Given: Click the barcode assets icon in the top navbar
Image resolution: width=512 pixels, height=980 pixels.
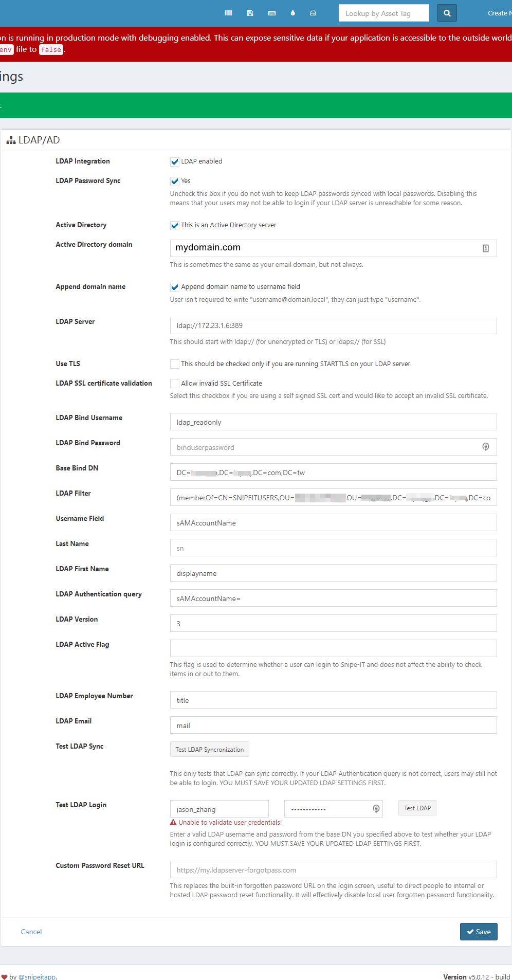Looking at the screenshot, I should point(228,13).
